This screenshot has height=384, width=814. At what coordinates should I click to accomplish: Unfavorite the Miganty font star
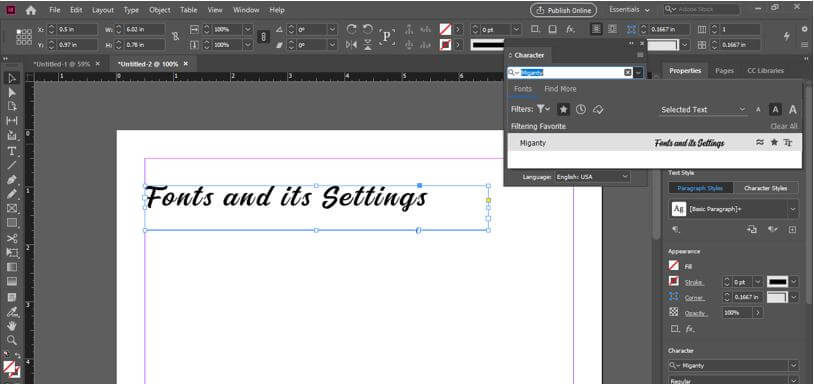click(774, 142)
